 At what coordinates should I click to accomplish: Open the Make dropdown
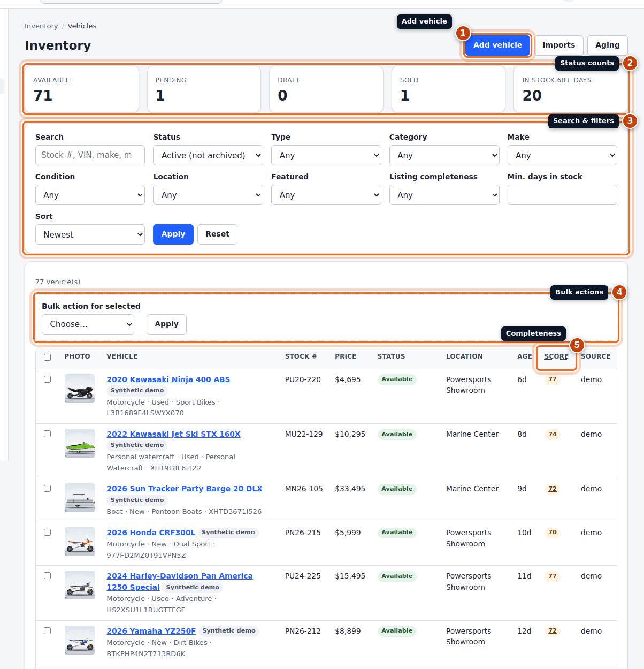[x=562, y=155]
